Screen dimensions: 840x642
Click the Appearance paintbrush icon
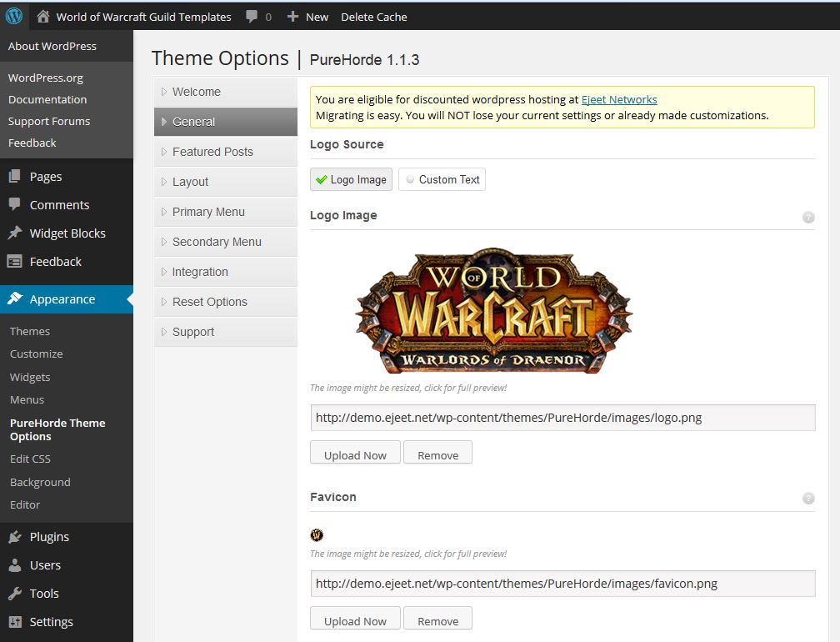tap(15, 298)
